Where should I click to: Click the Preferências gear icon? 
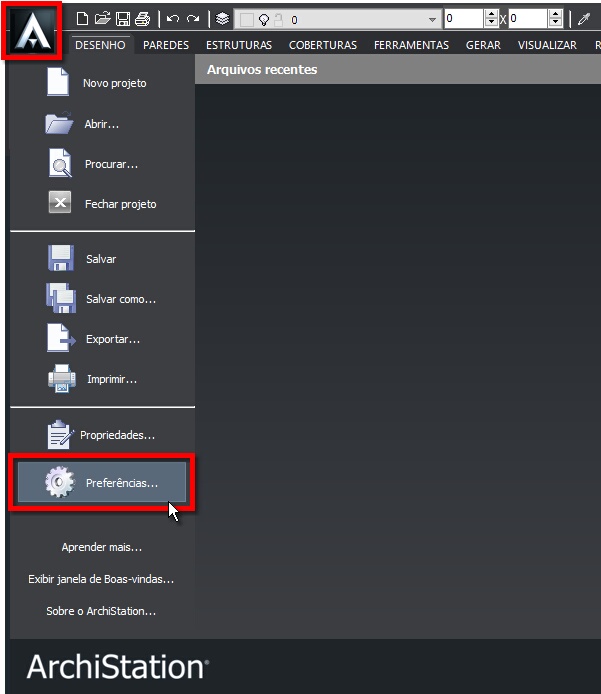tap(60, 482)
